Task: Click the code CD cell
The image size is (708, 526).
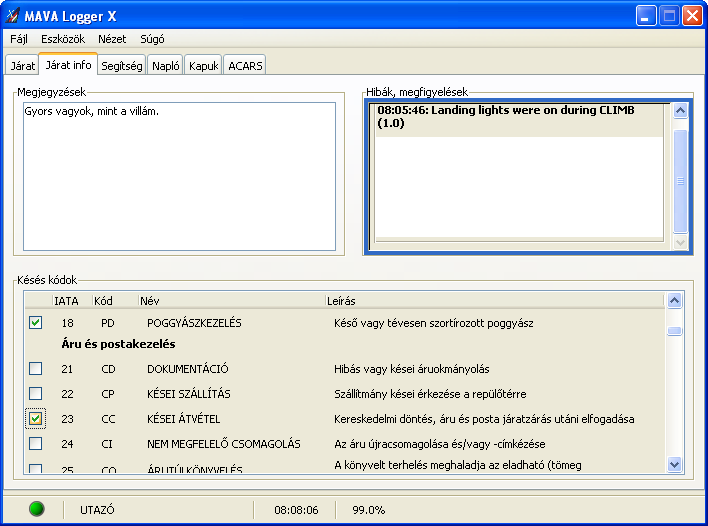Action: [x=108, y=369]
